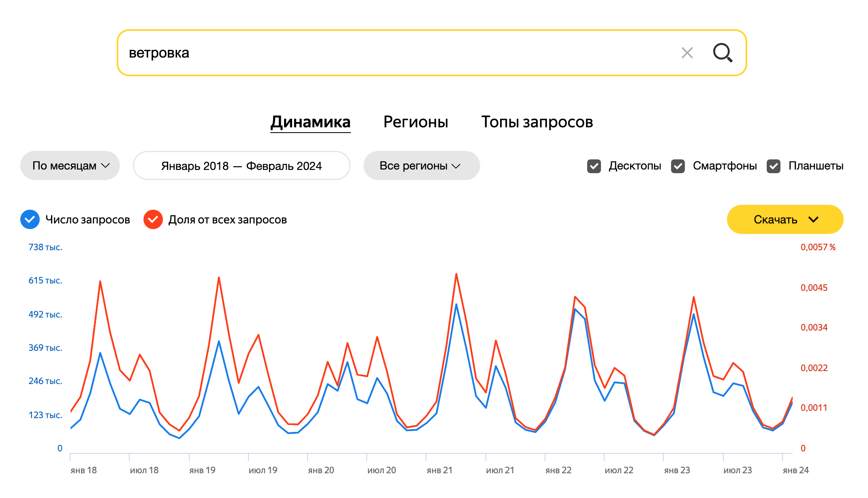The height and width of the screenshot is (498, 868).
Task: Click the 615 тыс. axis label
Action: 45,280
